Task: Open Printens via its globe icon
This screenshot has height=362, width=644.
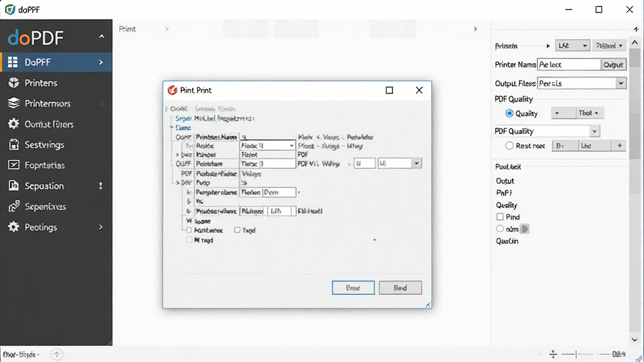Action: coord(14,82)
